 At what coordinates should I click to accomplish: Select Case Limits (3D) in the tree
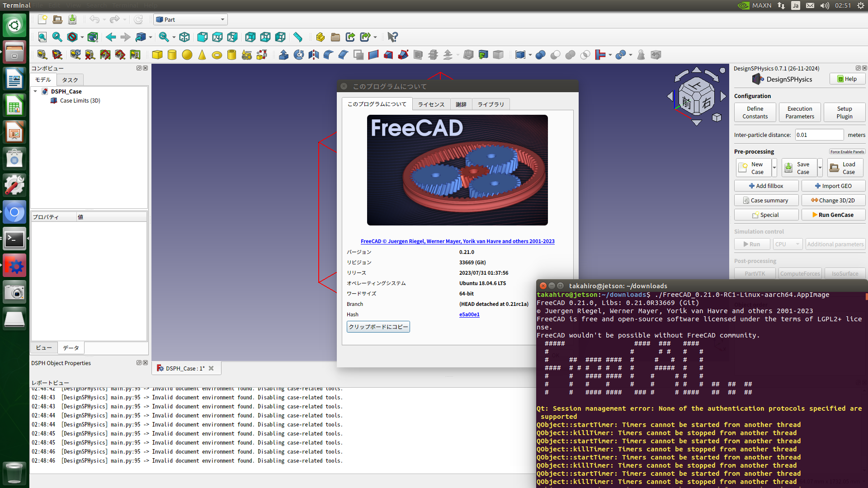tap(80, 101)
